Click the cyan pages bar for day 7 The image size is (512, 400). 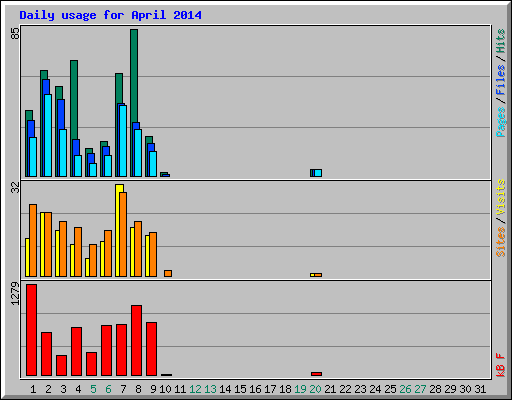123,141
